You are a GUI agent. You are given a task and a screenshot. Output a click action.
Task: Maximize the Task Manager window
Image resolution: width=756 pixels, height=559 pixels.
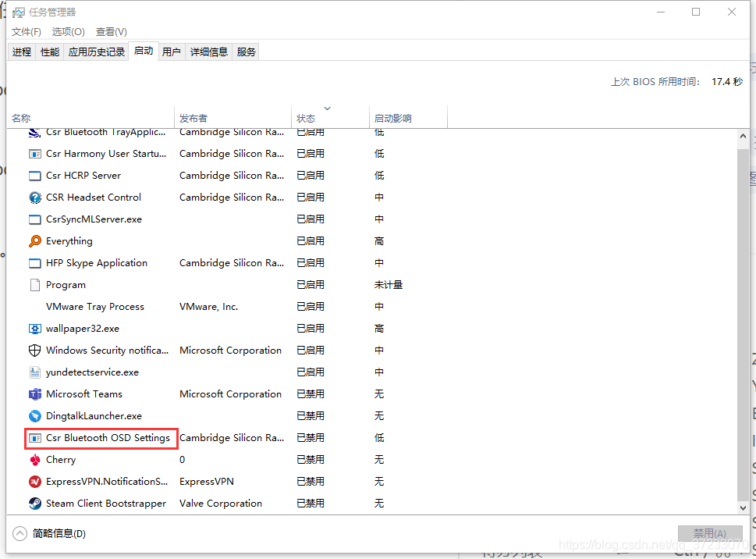(x=696, y=12)
